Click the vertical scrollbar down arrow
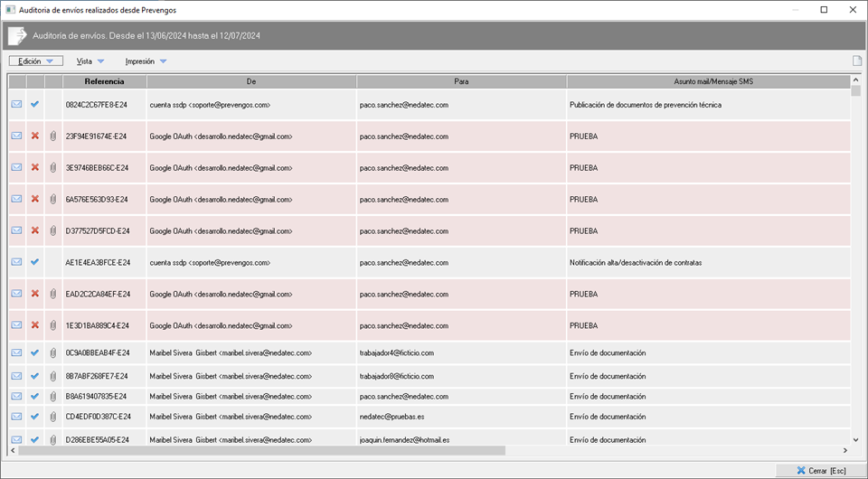The width and height of the screenshot is (868, 479). pos(855,438)
